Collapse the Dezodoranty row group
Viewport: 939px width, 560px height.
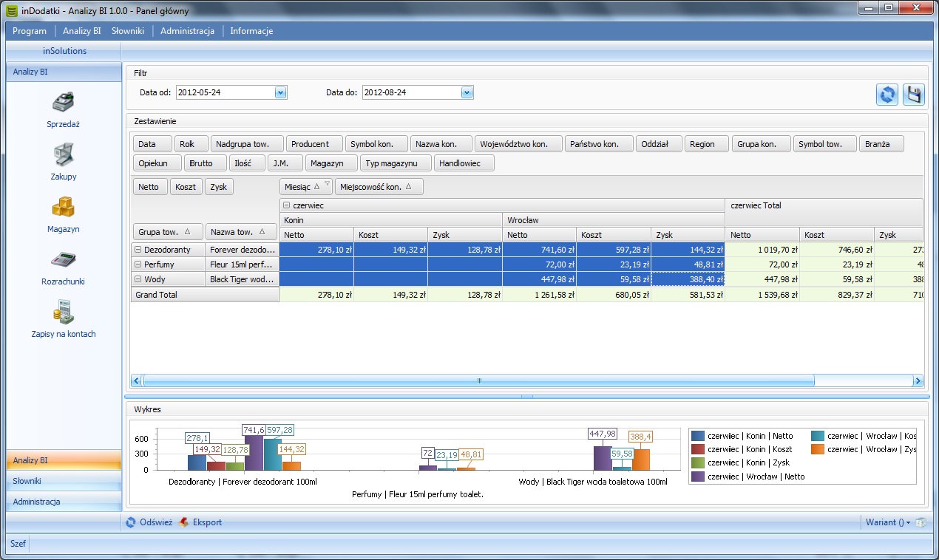138,250
